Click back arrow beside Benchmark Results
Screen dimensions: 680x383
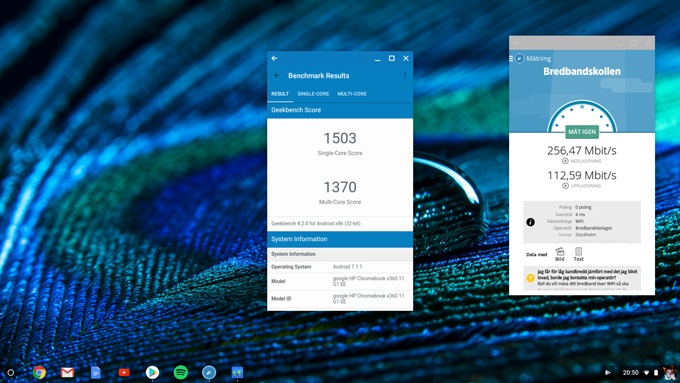(277, 75)
